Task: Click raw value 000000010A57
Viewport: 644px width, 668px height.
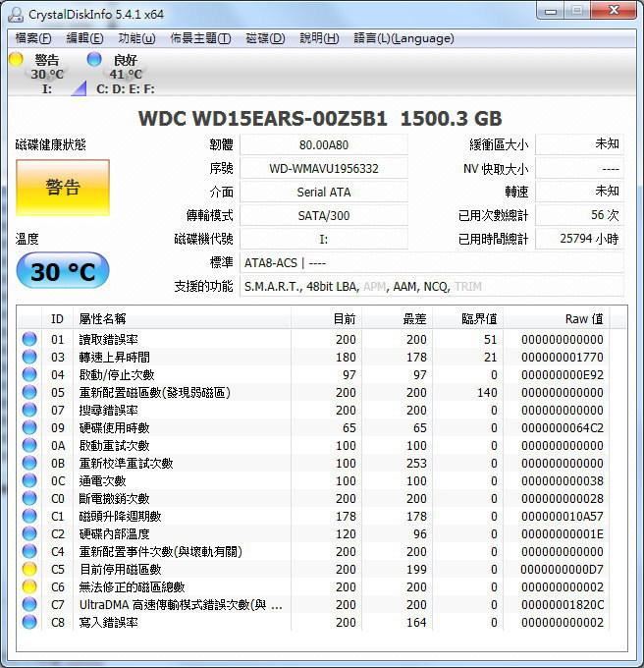Action: 563,517
